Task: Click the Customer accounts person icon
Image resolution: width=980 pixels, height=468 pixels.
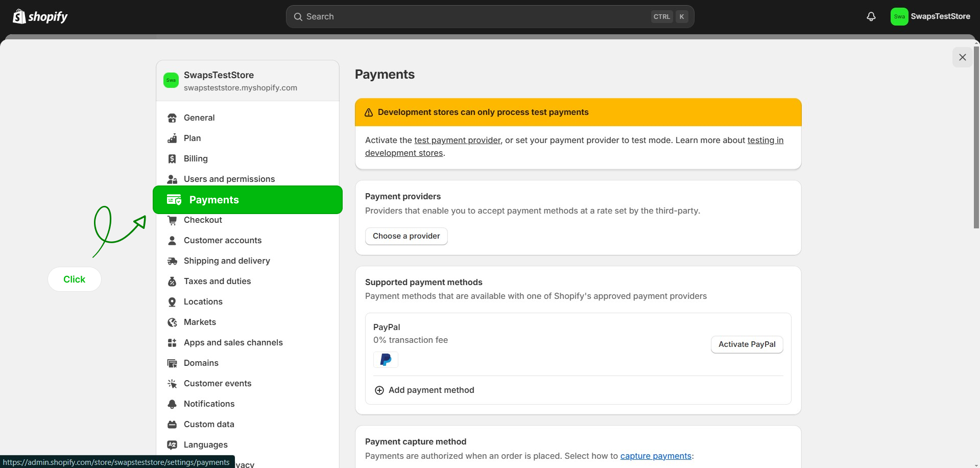Action: [172, 241]
